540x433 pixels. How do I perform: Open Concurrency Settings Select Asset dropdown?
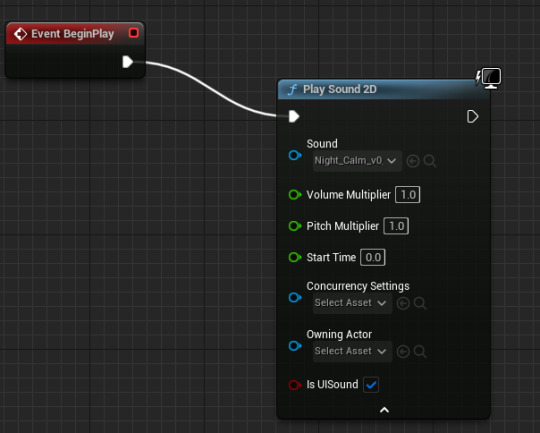tap(352, 303)
